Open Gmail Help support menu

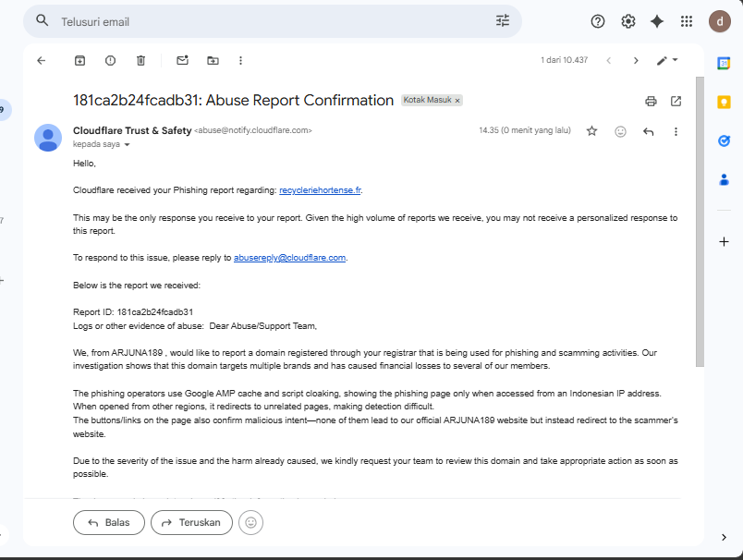point(598,21)
